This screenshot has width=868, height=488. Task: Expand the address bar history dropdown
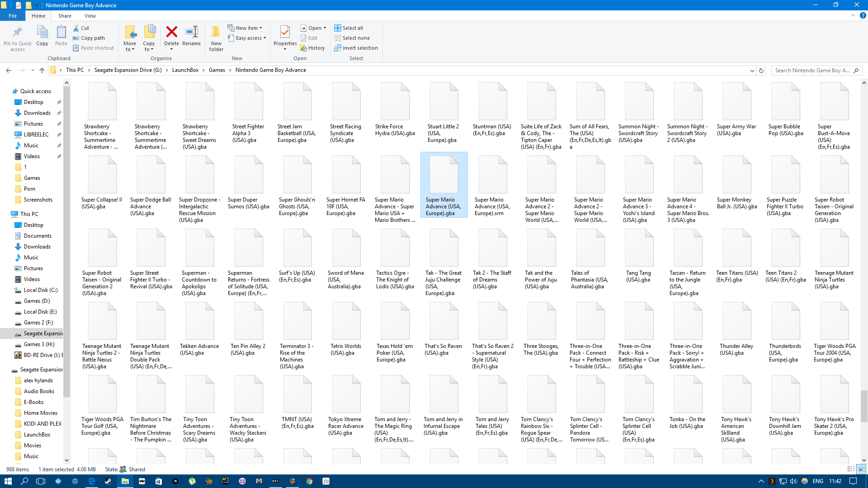[x=752, y=70]
